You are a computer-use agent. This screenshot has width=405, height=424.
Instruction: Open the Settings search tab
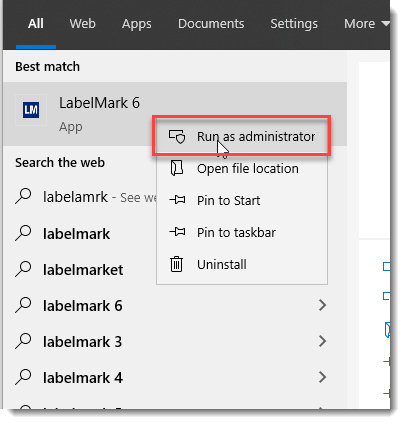(x=294, y=24)
